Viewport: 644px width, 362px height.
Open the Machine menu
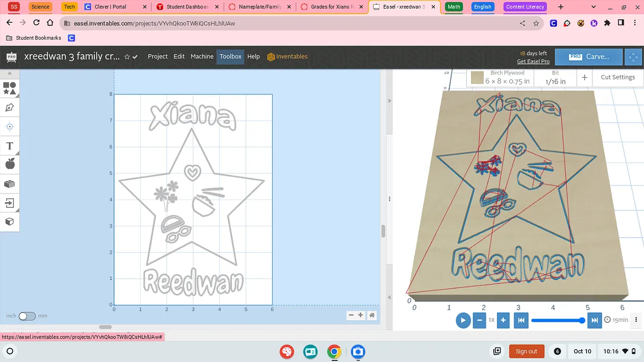(x=202, y=56)
